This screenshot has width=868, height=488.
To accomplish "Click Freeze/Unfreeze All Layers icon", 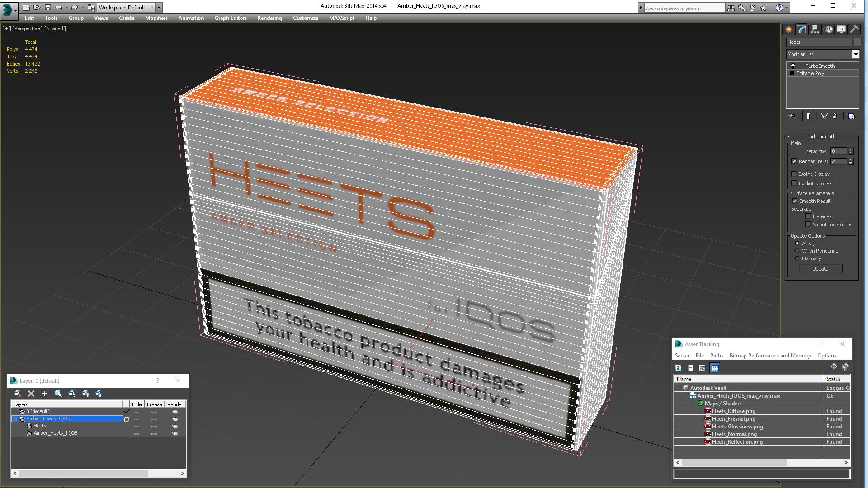I will [x=99, y=394].
